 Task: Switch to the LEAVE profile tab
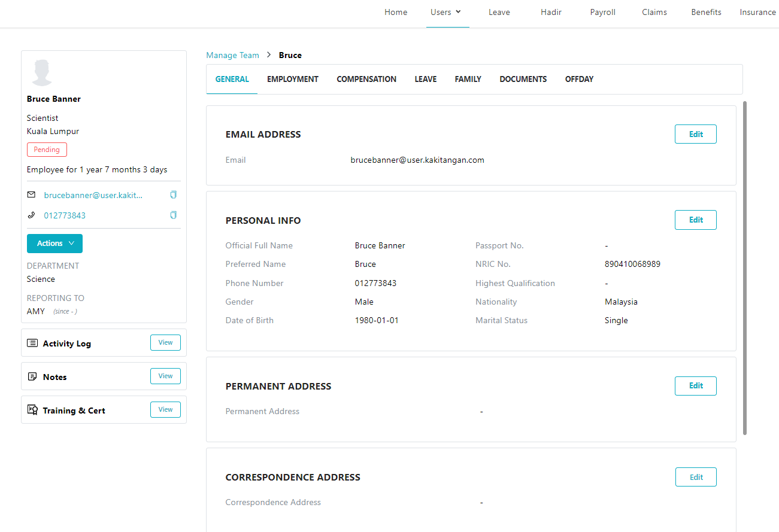426,79
